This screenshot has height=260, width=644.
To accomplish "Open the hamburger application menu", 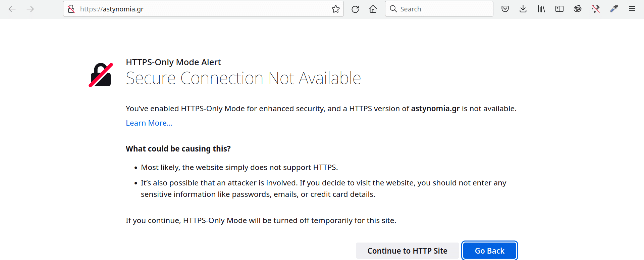I will click(632, 9).
